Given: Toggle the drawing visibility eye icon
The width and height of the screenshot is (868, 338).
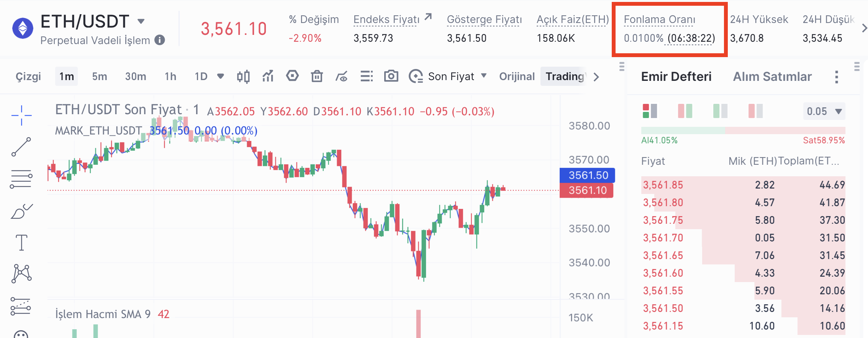Looking at the screenshot, I should coord(341,77).
